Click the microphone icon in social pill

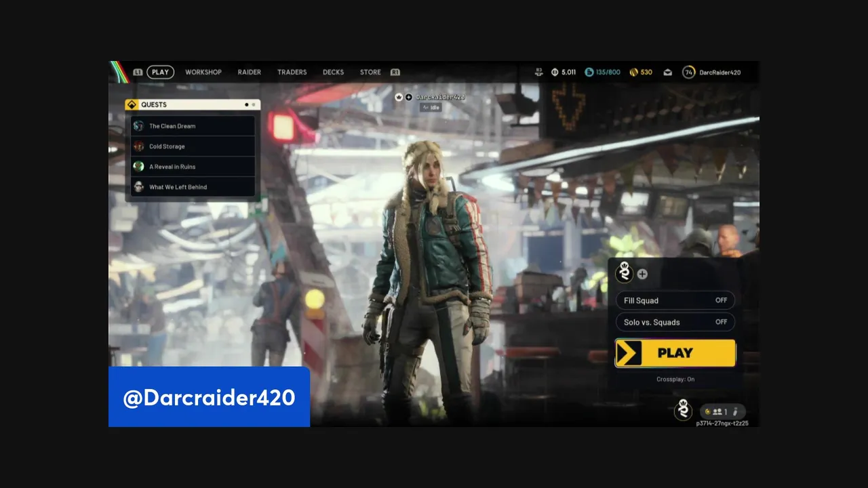(735, 411)
